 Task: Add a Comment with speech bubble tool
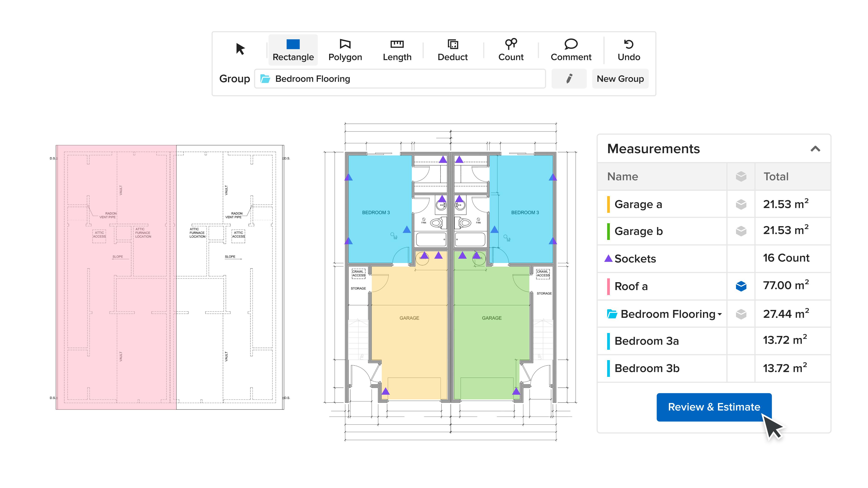pyautogui.click(x=571, y=50)
